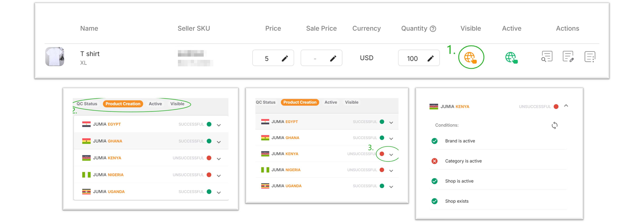644x224 pixels.
Task: Click the green Active globe icon
Action: coord(511,57)
